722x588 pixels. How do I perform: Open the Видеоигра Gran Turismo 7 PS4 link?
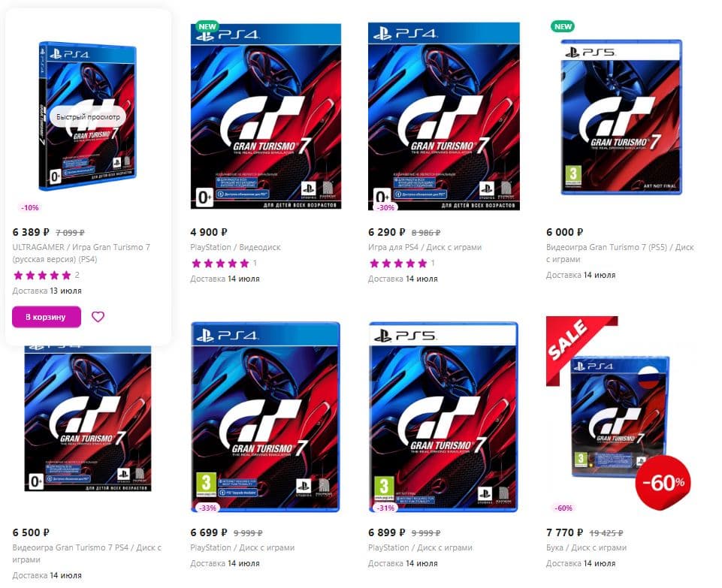tap(86, 553)
